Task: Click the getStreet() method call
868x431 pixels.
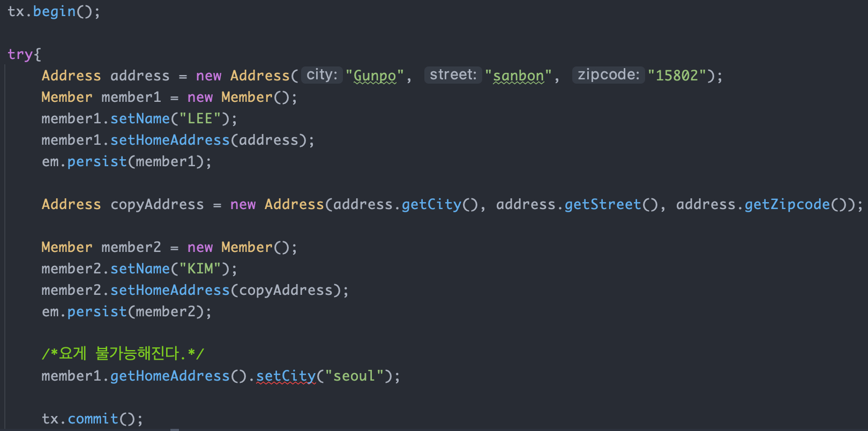Action: [611, 204]
